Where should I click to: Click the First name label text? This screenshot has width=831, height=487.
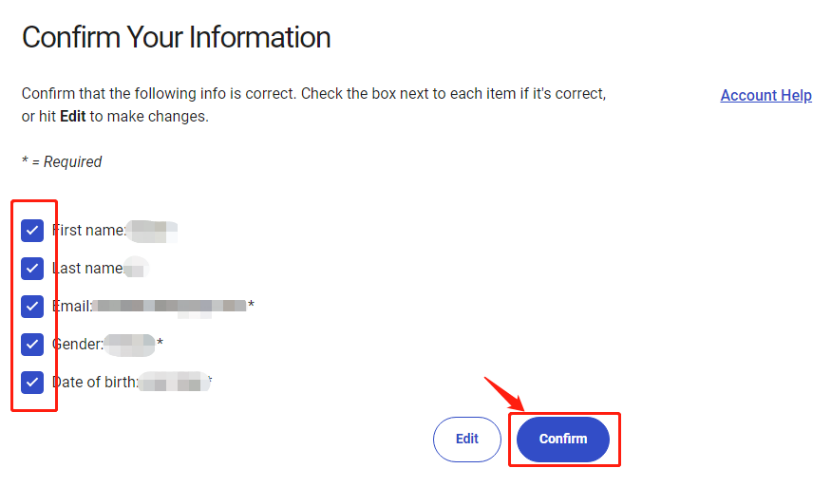(89, 231)
